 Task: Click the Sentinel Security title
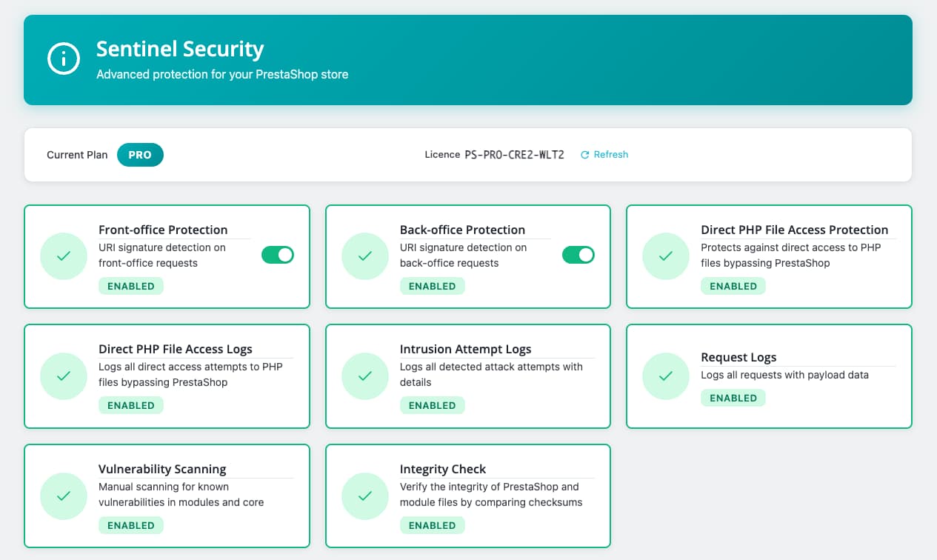pos(180,49)
